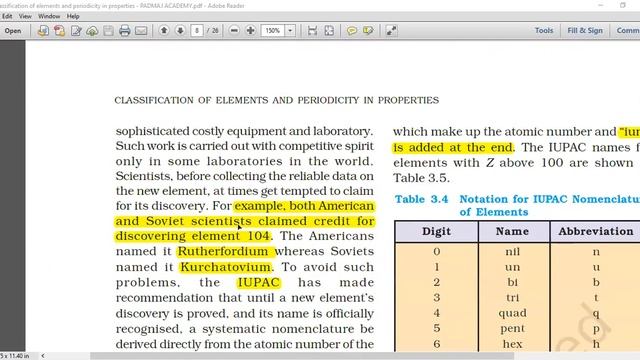Click the page number input field

click(x=197, y=31)
